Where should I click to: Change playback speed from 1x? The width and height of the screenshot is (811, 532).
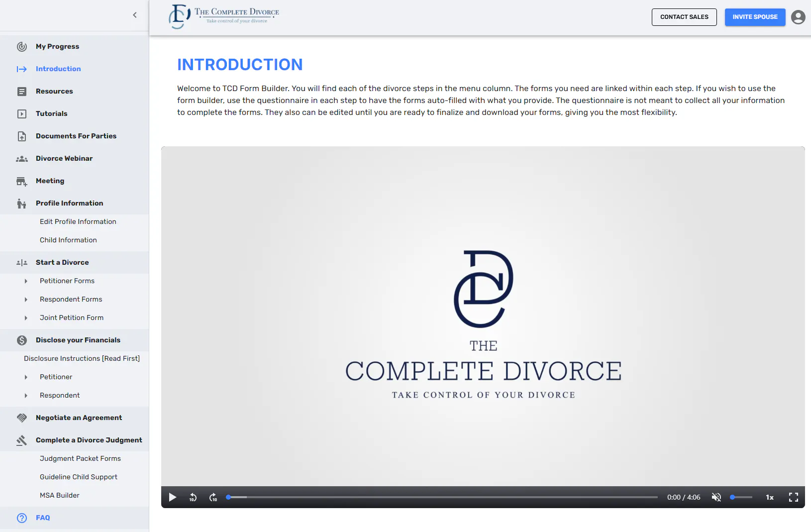pyautogui.click(x=770, y=497)
